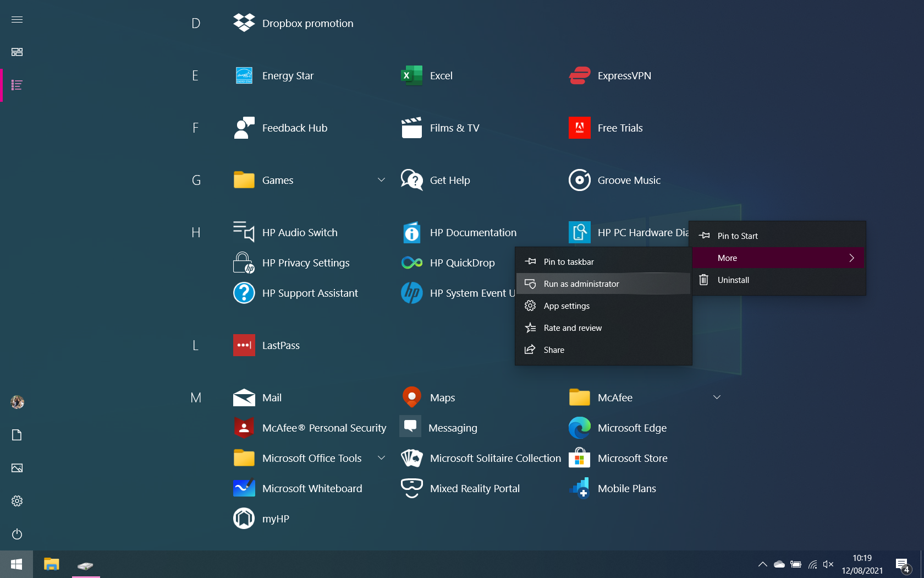The height and width of the screenshot is (578, 924).
Task: Choose Pin to Start in context menu
Action: [x=778, y=236]
